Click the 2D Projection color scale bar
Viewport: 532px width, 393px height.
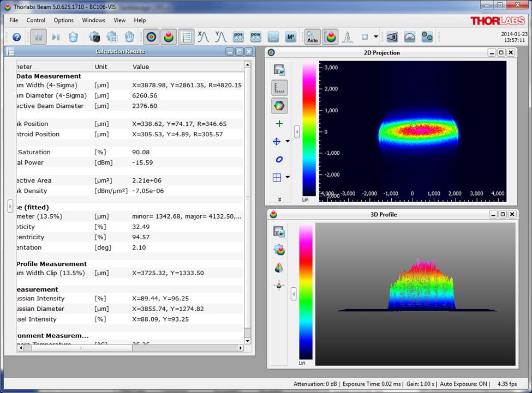click(x=308, y=128)
